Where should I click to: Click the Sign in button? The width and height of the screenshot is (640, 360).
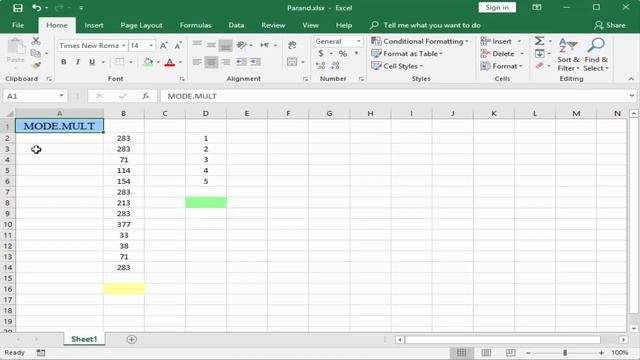click(497, 7)
